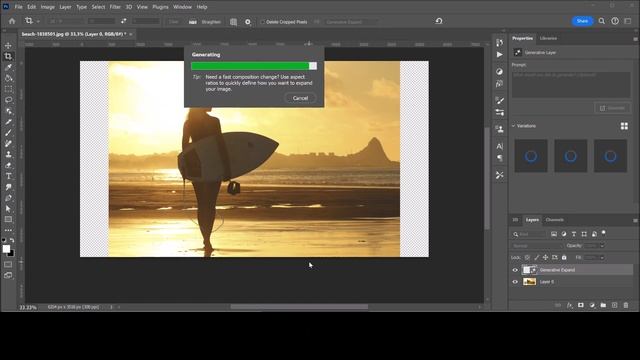Open the Actions play icon panel
Viewport: 640px width, 360px height.
click(500, 54)
